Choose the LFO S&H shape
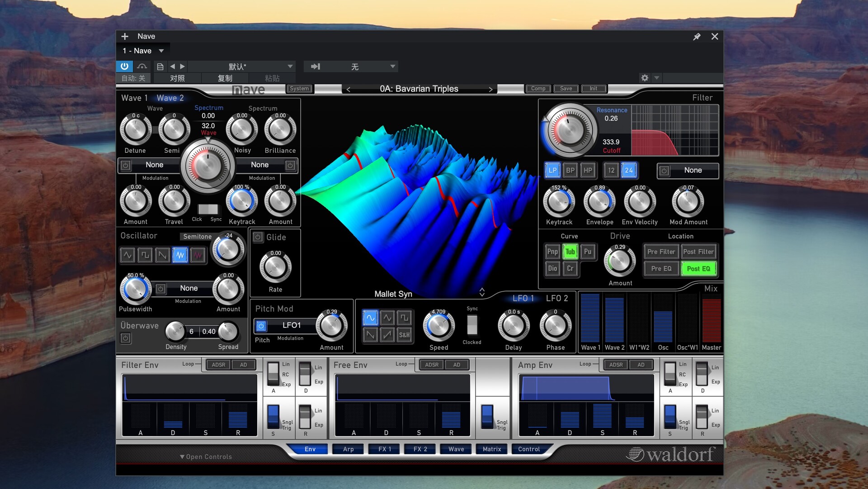The width and height of the screenshot is (868, 489). [405, 335]
